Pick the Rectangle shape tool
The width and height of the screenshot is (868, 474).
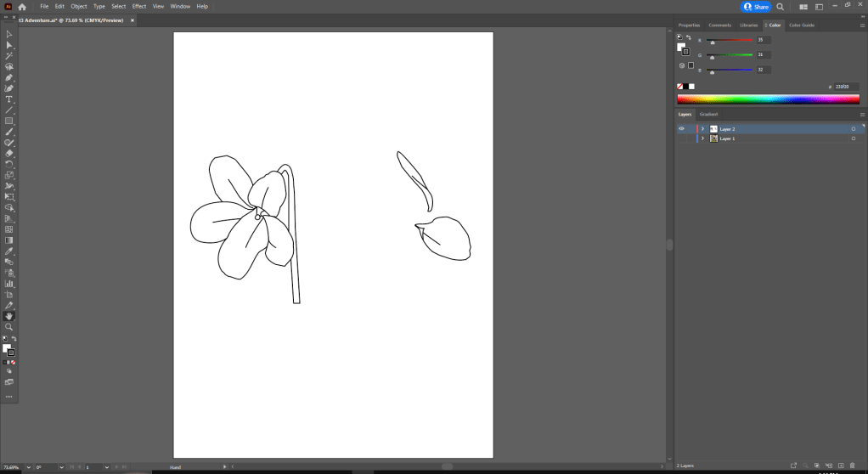tap(8, 121)
